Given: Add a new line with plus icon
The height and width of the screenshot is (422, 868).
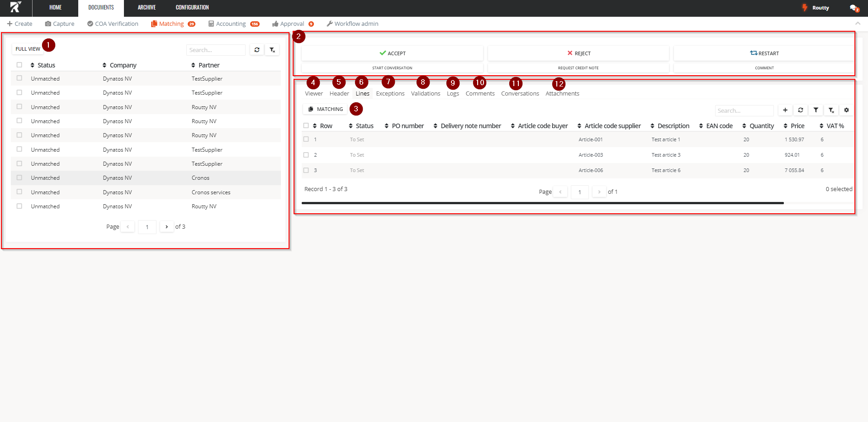Looking at the screenshot, I should [x=785, y=110].
